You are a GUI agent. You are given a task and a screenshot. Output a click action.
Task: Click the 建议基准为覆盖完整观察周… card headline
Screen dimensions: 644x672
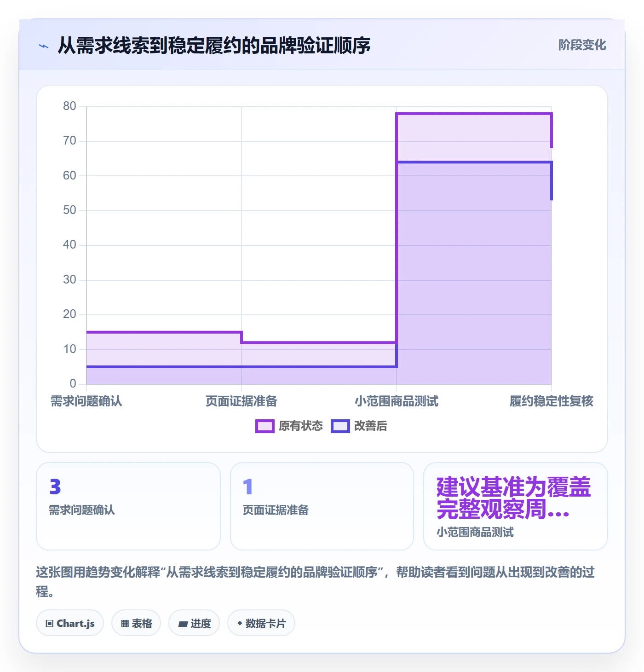click(x=513, y=498)
